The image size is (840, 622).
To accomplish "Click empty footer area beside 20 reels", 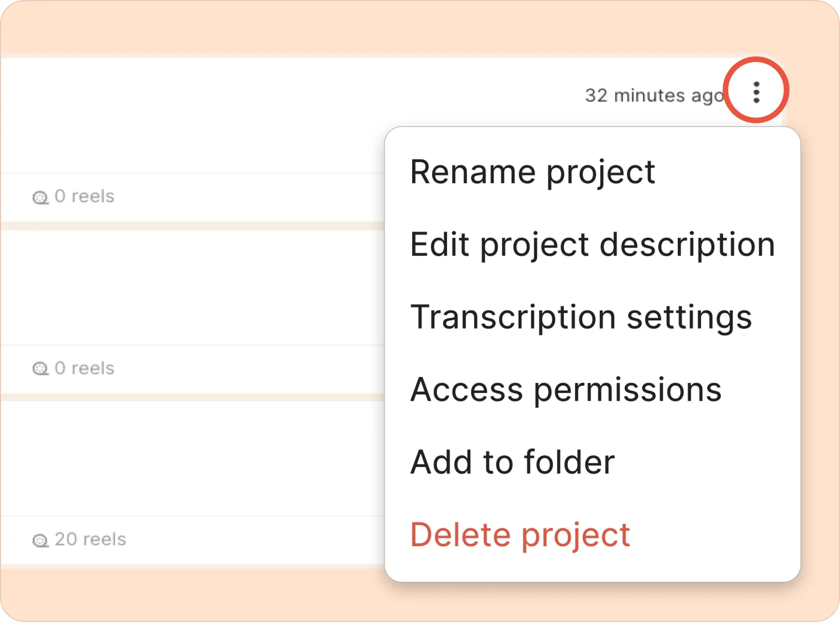I will point(249,540).
